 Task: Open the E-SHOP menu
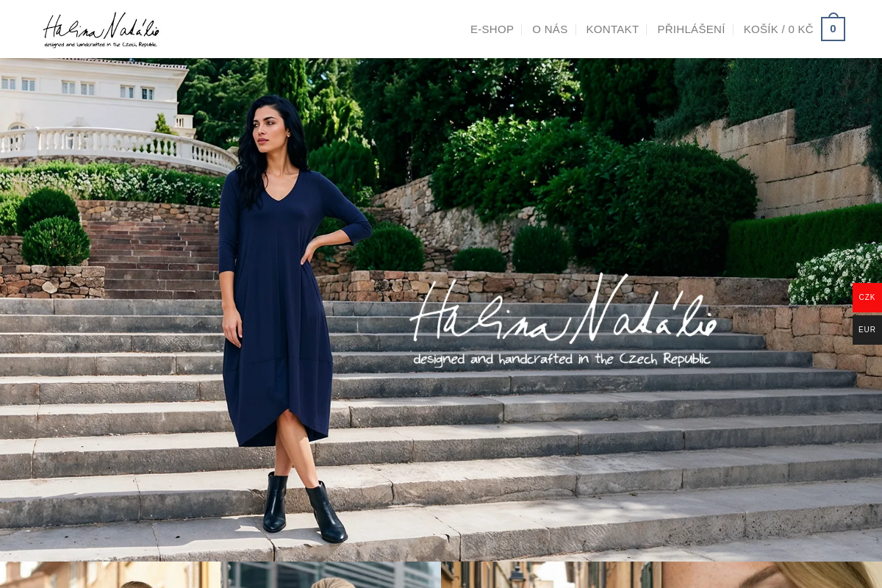[x=492, y=29]
